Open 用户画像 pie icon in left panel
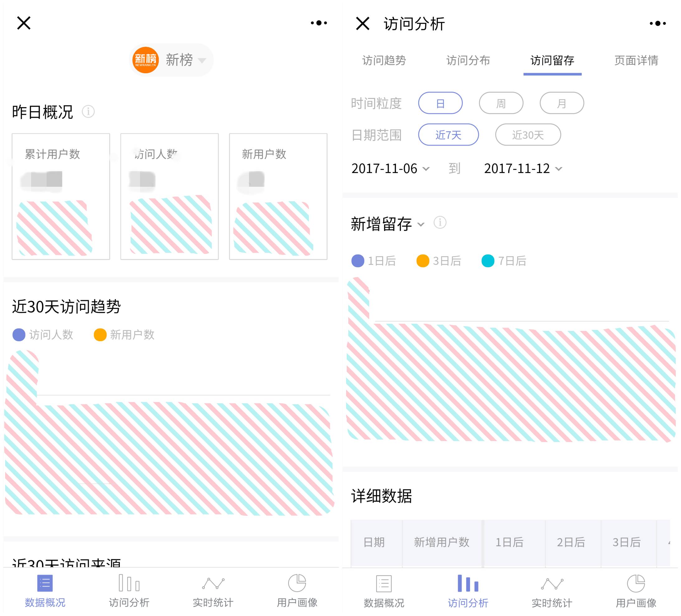This screenshot has width=681, height=616. click(x=297, y=583)
